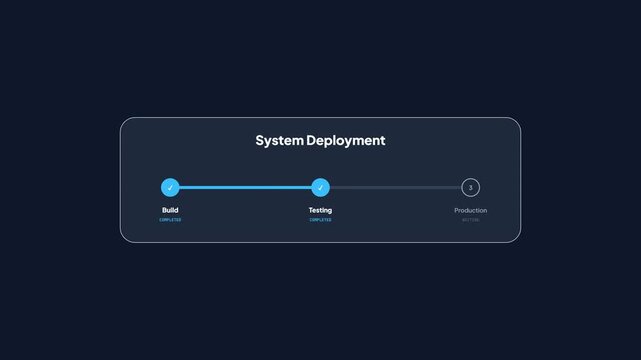Select the Production step 3 circle
The image size is (641, 360).
[x=471, y=188]
